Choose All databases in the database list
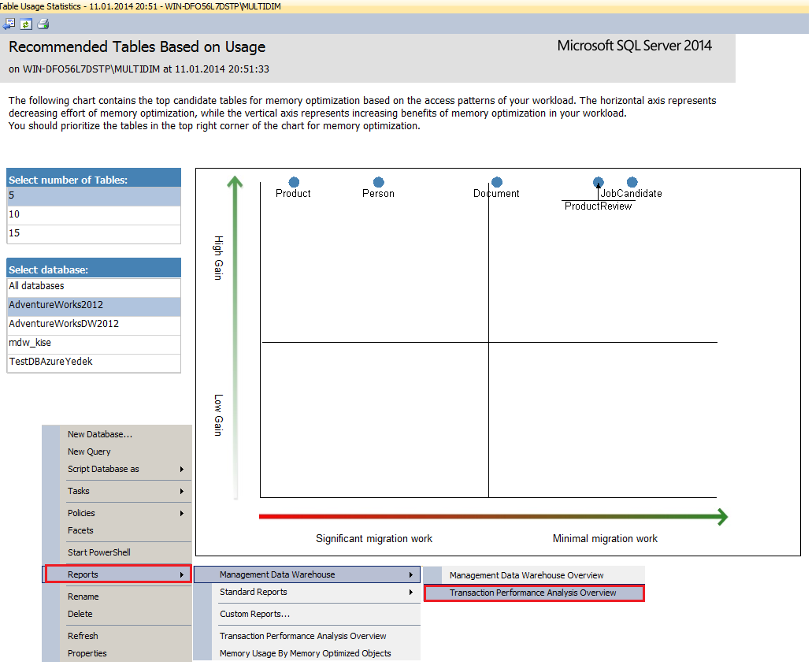The height and width of the screenshot is (669, 812). [x=94, y=287]
